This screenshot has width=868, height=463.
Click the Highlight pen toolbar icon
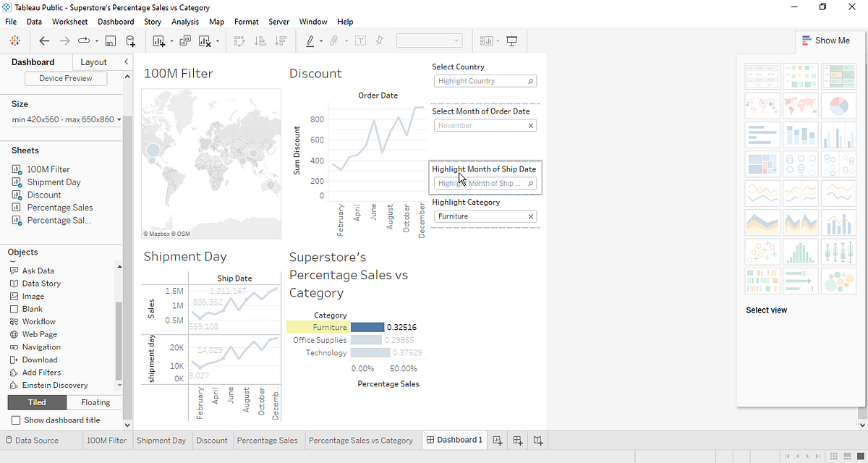(310, 41)
